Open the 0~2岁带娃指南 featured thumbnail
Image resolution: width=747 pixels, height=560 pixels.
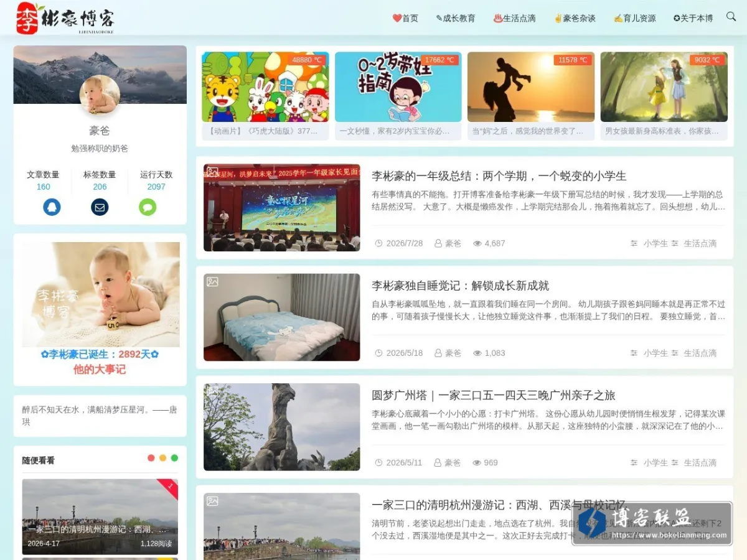point(398,86)
